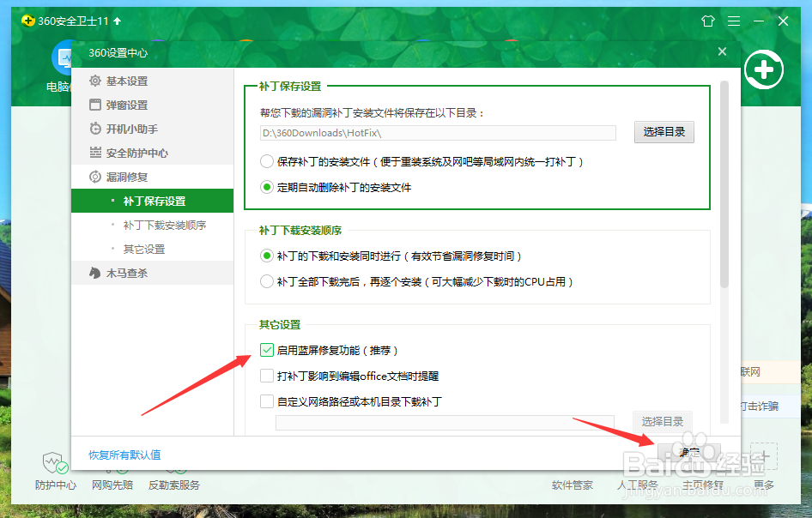Click the gear icon beside 基本设置
Viewport: 812px width, 518px height.
[x=95, y=81]
